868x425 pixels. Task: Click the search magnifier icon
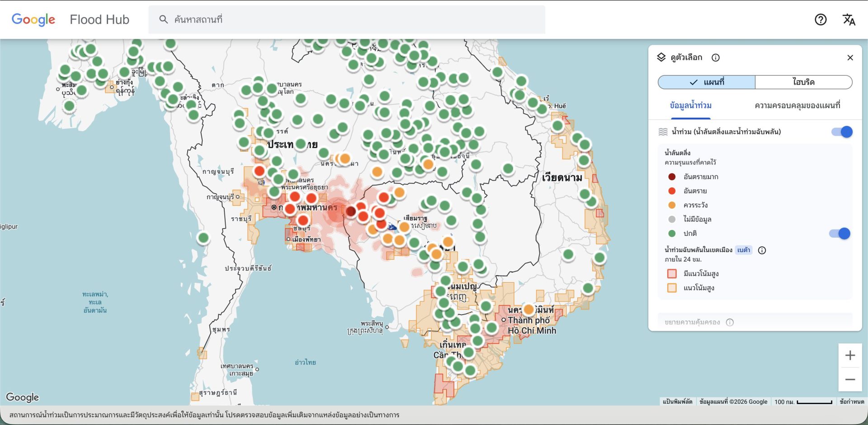pos(164,19)
